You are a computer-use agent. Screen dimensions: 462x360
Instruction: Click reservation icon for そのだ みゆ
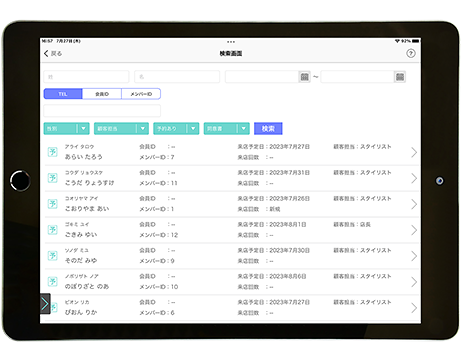(53, 256)
